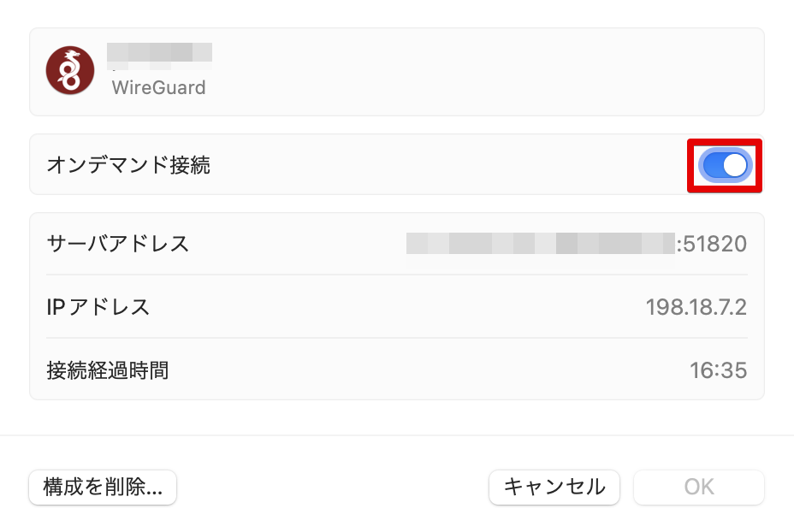The height and width of the screenshot is (532, 794).
Task: Click the divider between サーバアドレス and IPアドレス rows
Action: [397, 275]
